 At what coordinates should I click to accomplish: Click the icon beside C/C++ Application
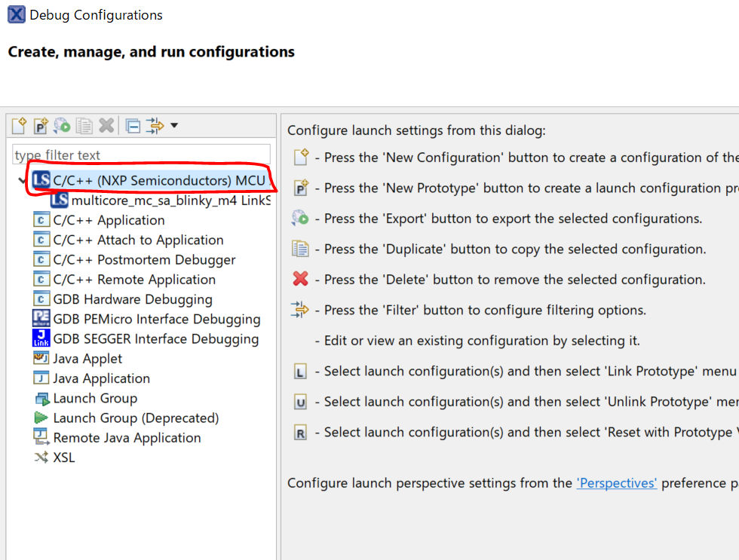click(x=41, y=220)
